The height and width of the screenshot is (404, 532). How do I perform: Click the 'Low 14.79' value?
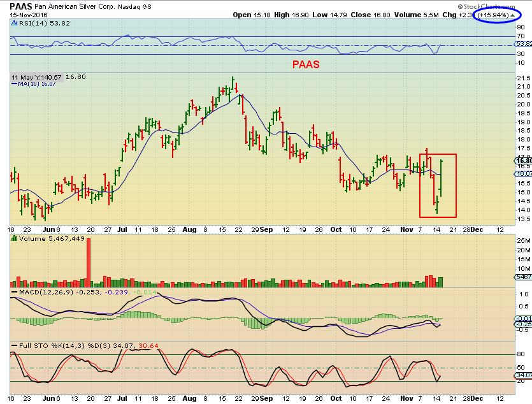(329, 15)
